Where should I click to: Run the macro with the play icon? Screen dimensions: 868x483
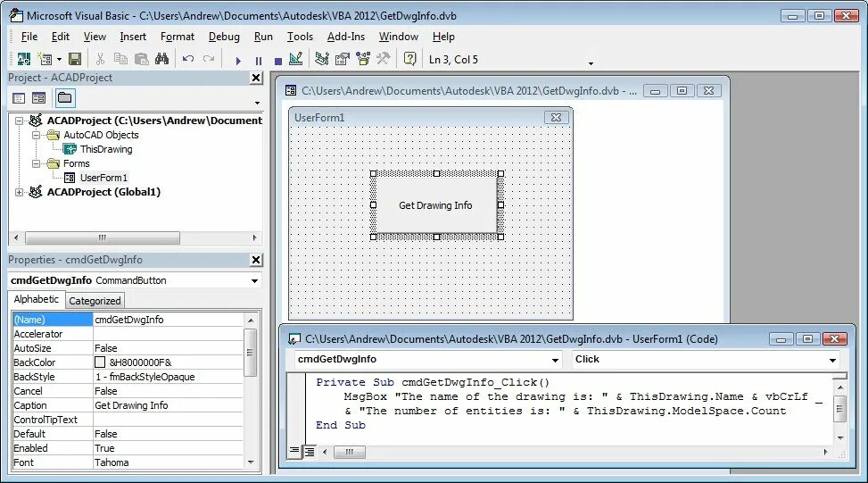pyautogui.click(x=238, y=61)
